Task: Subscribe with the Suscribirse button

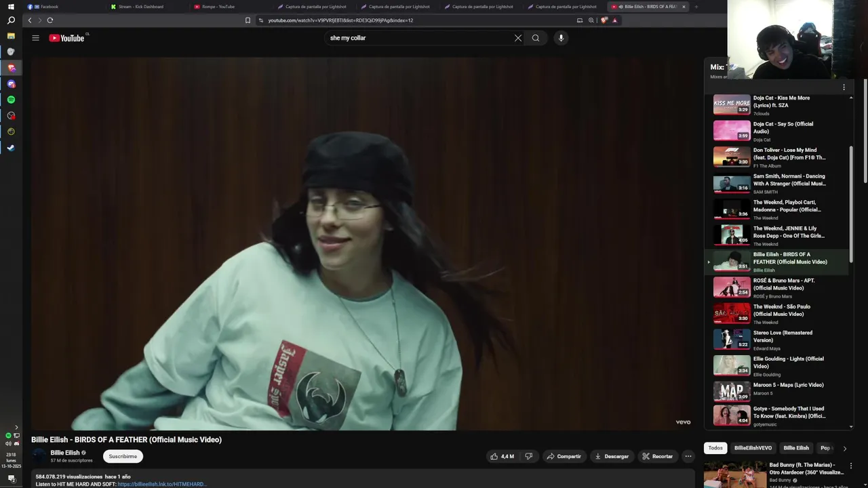Action: point(123,456)
